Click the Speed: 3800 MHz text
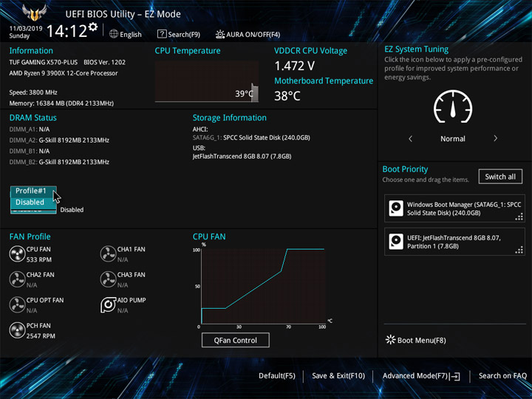 33,92
